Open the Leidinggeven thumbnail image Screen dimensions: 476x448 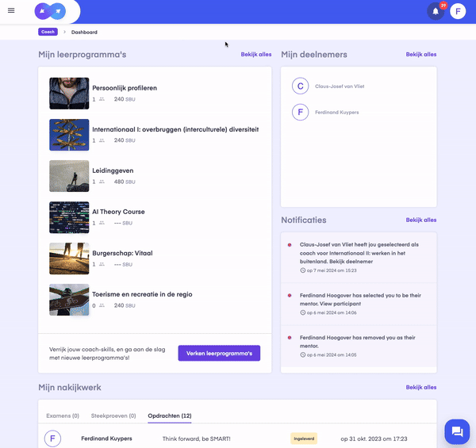click(x=69, y=176)
